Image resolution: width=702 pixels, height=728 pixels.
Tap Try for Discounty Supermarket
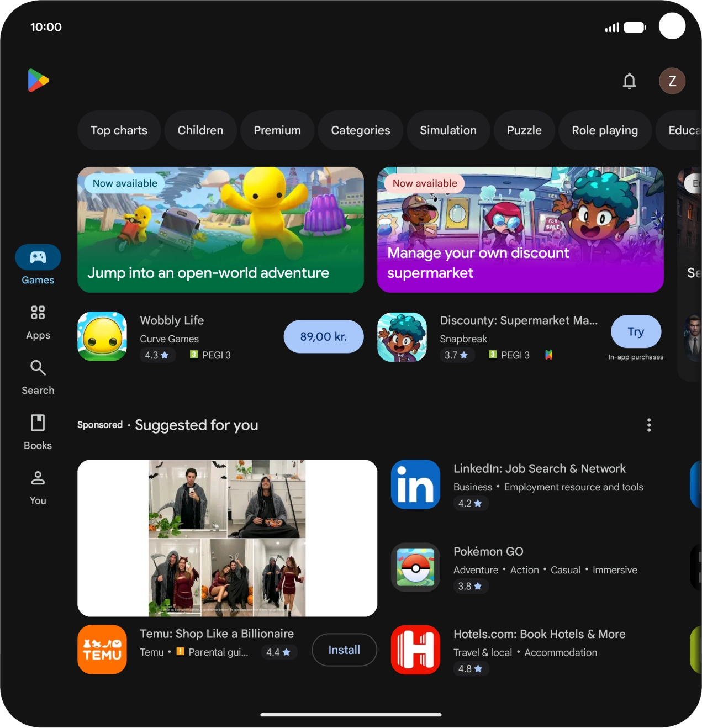(x=636, y=331)
